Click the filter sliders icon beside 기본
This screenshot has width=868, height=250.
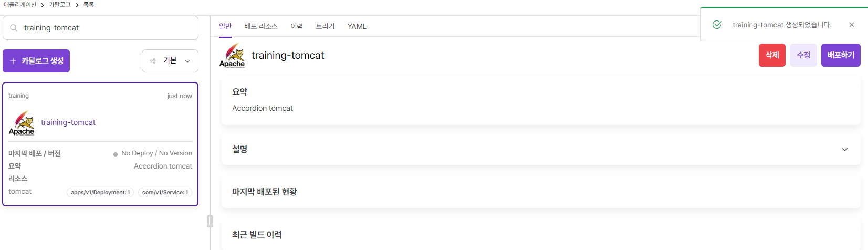153,61
